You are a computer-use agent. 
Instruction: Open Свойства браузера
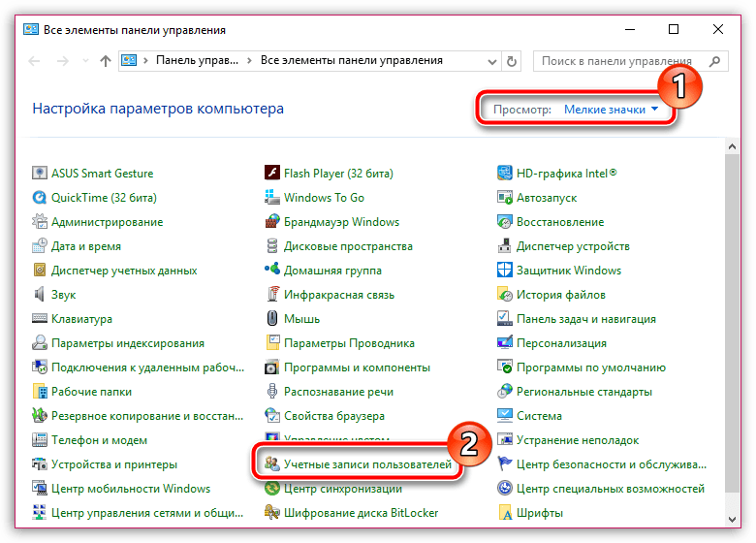click(x=325, y=416)
